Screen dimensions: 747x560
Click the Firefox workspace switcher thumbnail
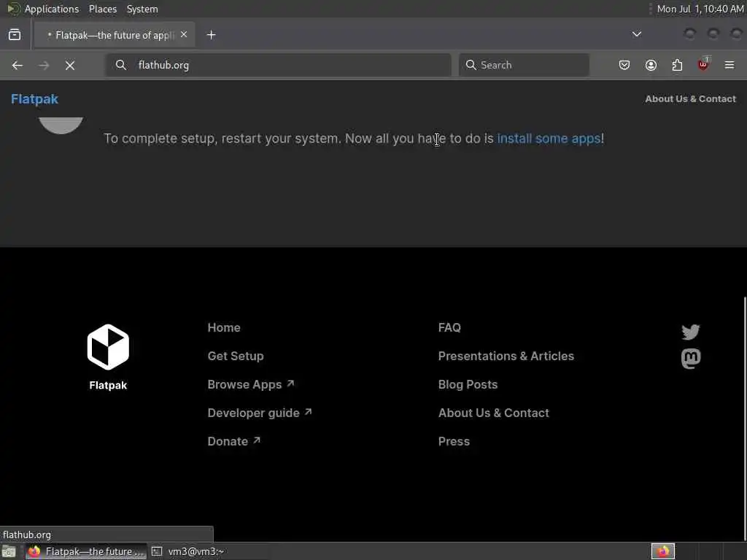coord(663,551)
